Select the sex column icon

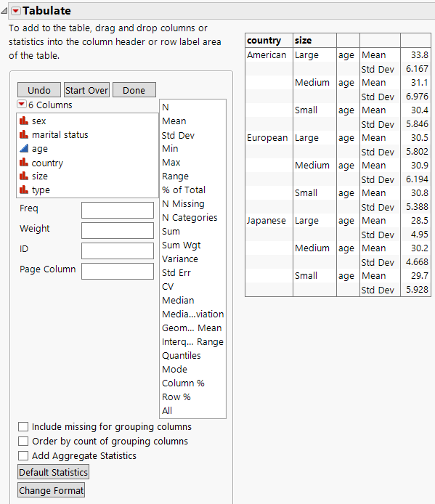(x=24, y=121)
